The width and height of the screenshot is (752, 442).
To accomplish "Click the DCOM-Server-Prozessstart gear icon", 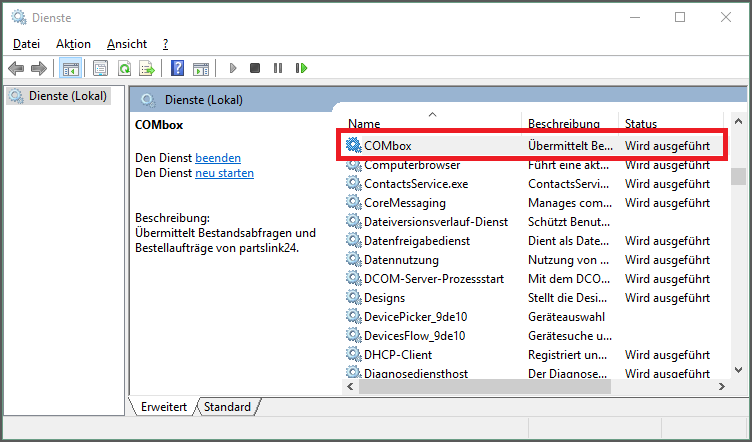I will coord(353,279).
